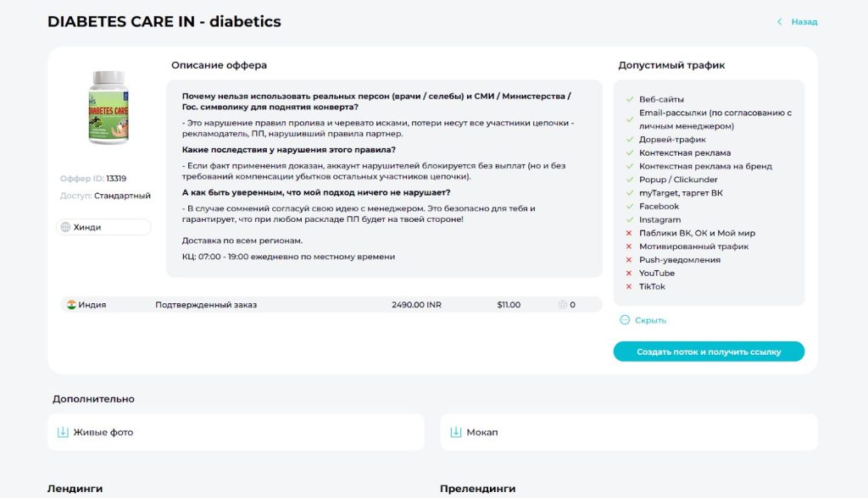Select the Хинди language pill

click(103, 227)
